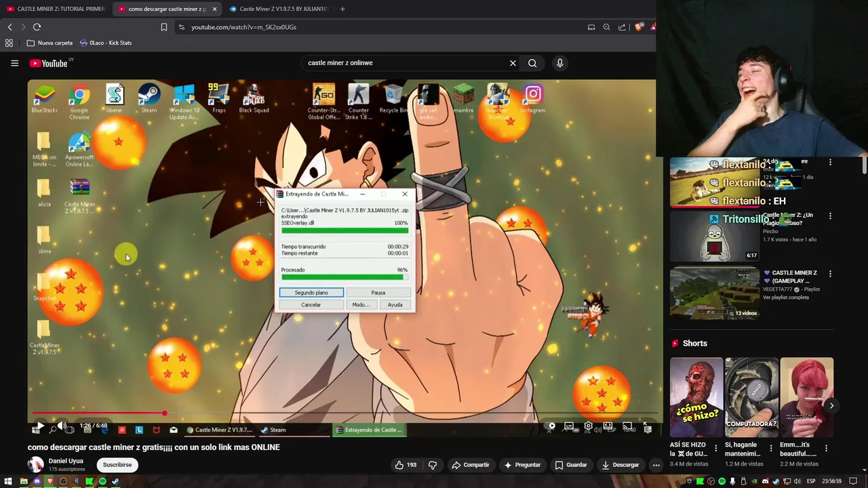The image size is (868, 488).
Task: Open more actions ellipsis beside Descargar
Action: [656, 465]
